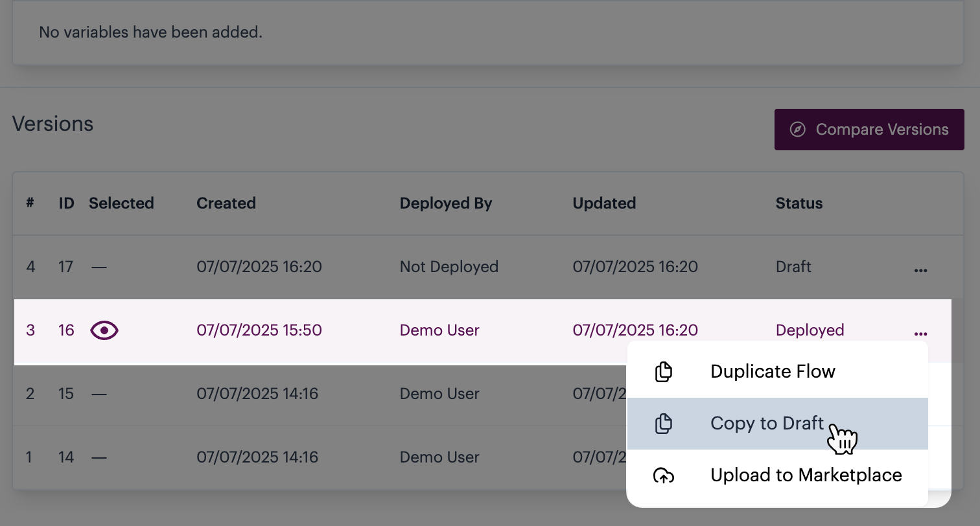Click the Status column header

799,203
